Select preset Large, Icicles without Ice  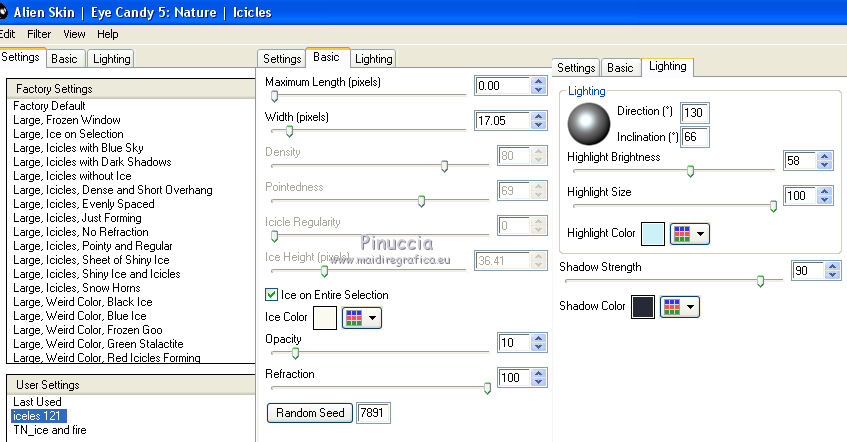72,176
